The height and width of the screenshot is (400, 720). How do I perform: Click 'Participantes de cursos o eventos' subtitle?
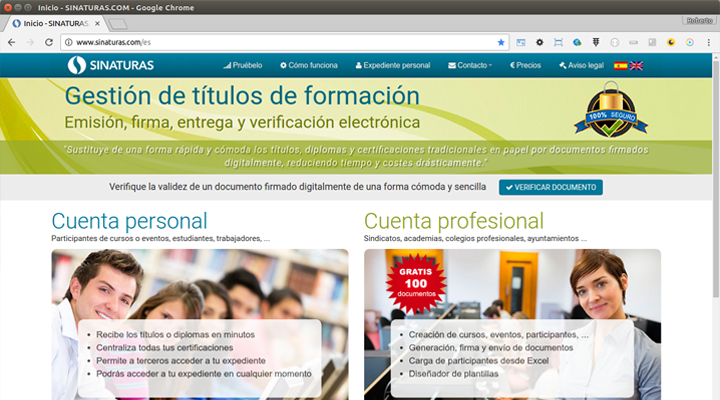[161, 238]
